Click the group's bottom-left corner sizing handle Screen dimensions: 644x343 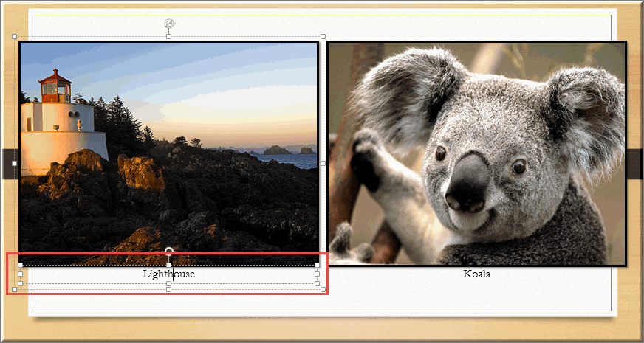click(14, 290)
